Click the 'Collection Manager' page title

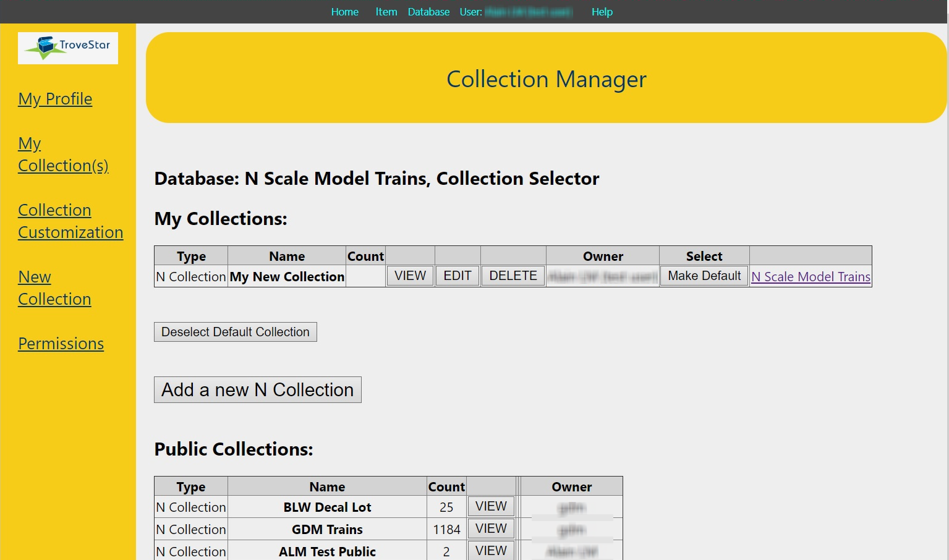547,79
